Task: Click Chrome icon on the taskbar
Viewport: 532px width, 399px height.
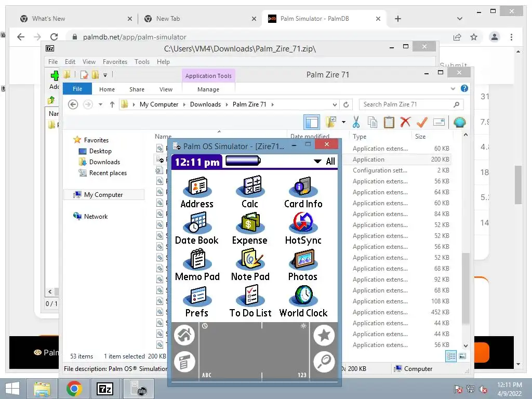Action: point(74,389)
